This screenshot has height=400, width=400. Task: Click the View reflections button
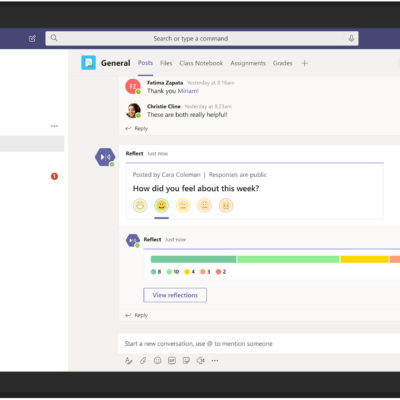175,295
